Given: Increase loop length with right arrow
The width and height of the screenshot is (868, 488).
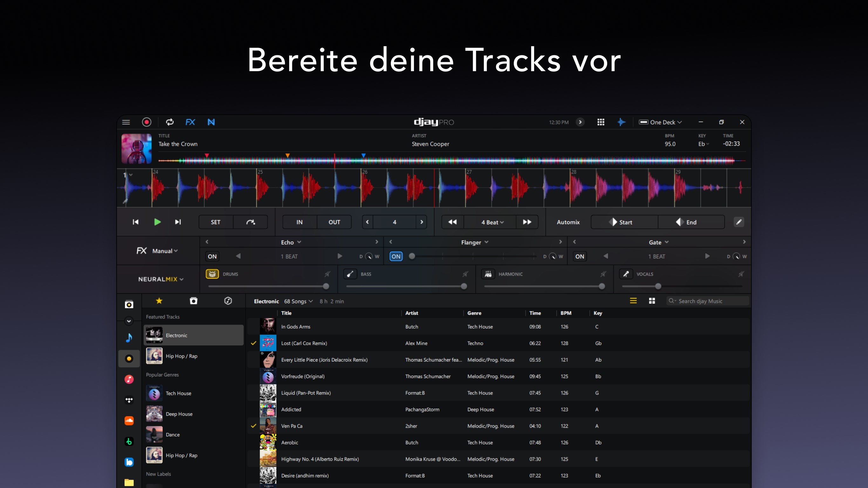Looking at the screenshot, I should pyautogui.click(x=422, y=222).
